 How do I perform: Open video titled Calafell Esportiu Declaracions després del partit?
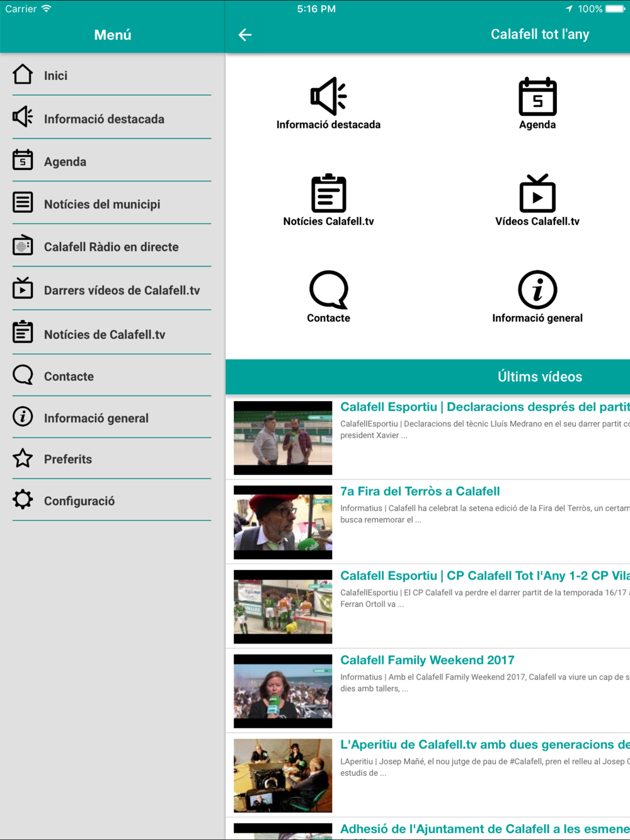click(485, 407)
